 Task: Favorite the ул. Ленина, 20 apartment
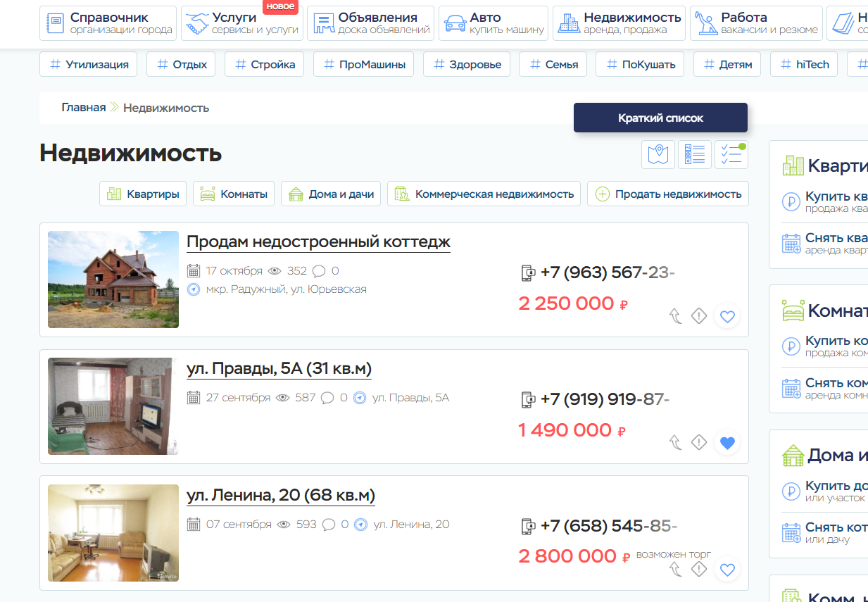tap(727, 570)
